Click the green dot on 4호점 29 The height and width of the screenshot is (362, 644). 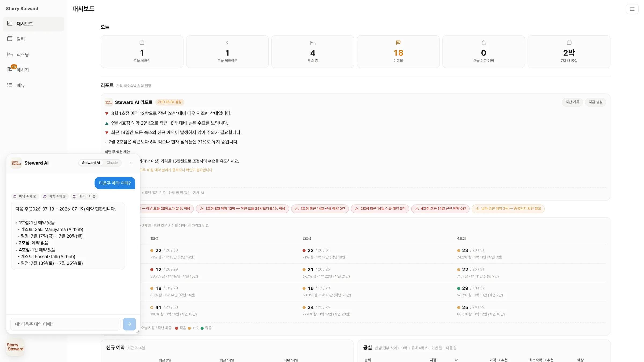[459, 289]
